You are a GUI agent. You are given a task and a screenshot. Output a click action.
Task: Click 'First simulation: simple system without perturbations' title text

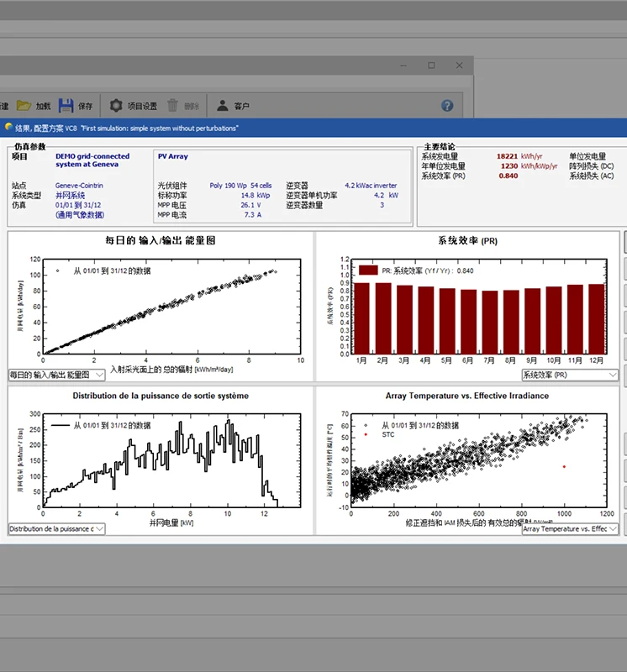tap(160, 129)
